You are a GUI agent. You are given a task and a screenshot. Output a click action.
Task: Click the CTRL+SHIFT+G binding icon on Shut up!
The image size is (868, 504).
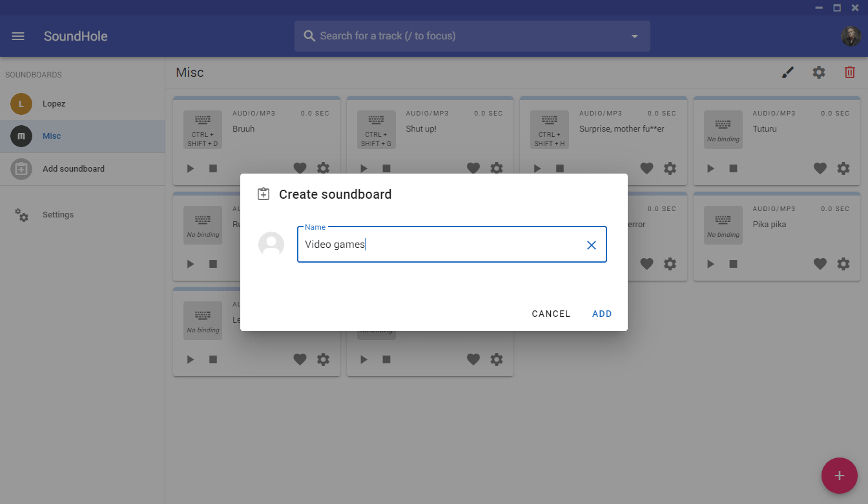(376, 129)
